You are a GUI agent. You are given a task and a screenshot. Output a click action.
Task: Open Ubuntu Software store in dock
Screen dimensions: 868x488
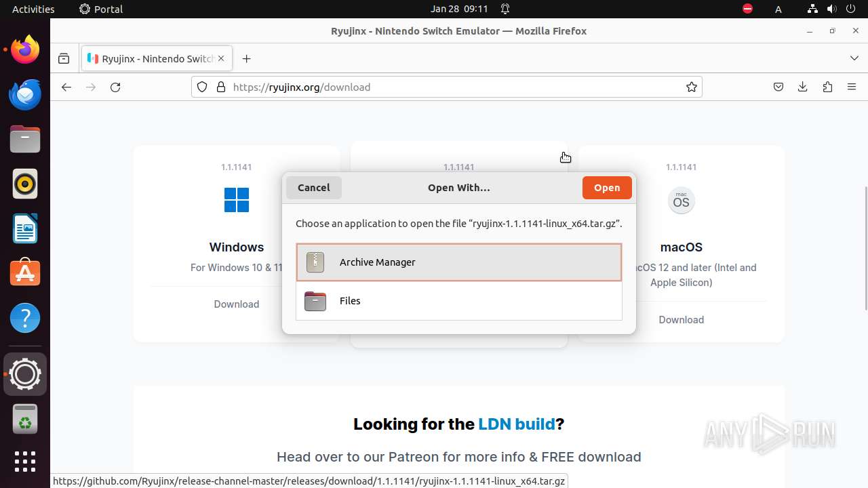(25, 273)
